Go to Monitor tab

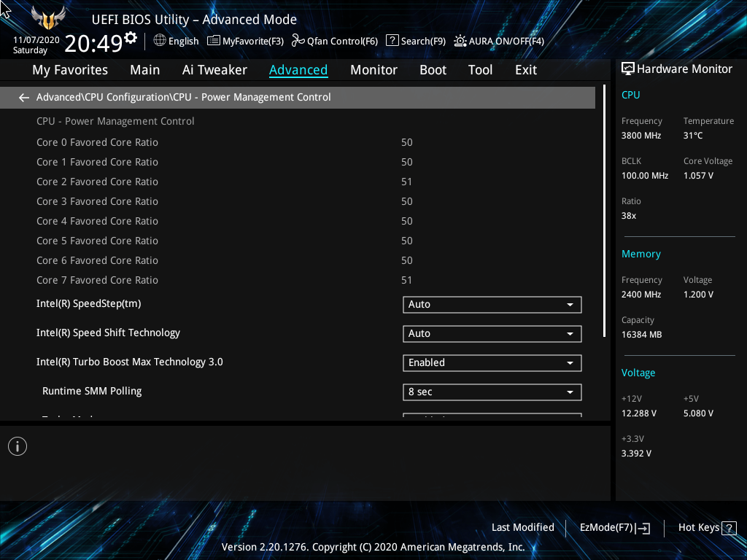pos(373,70)
